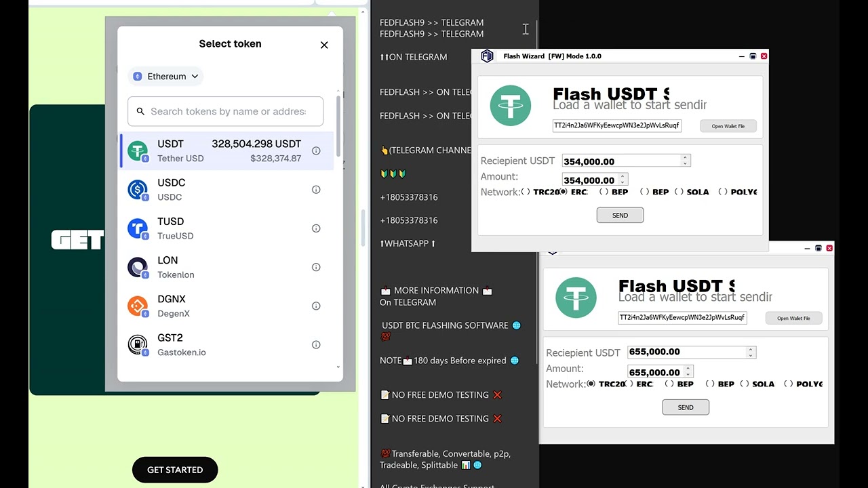Select the USDT Tether USD token row
Image resolution: width=868 pixels, height=488 pixels.
[227, 150]
